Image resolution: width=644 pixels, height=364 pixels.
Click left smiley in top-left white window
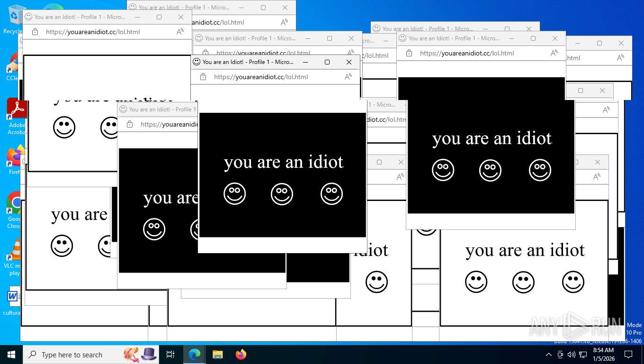64,127
